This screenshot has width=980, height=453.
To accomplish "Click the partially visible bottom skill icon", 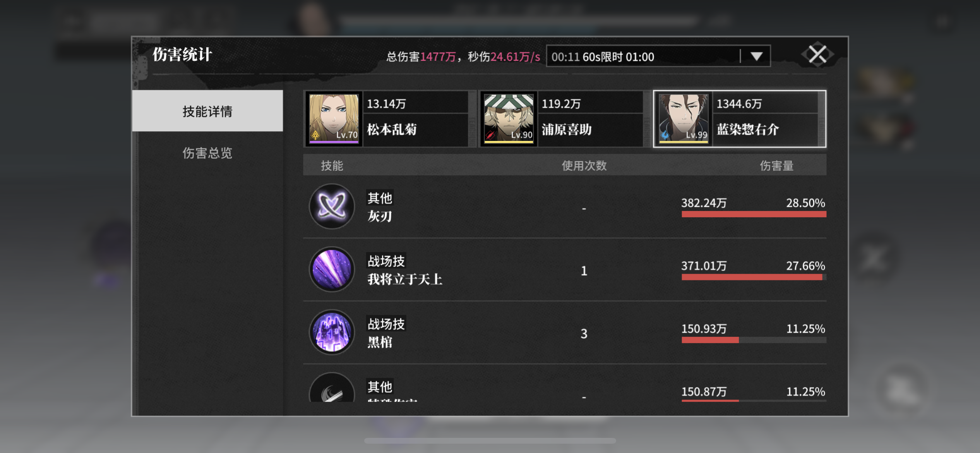I will point(332,387).
